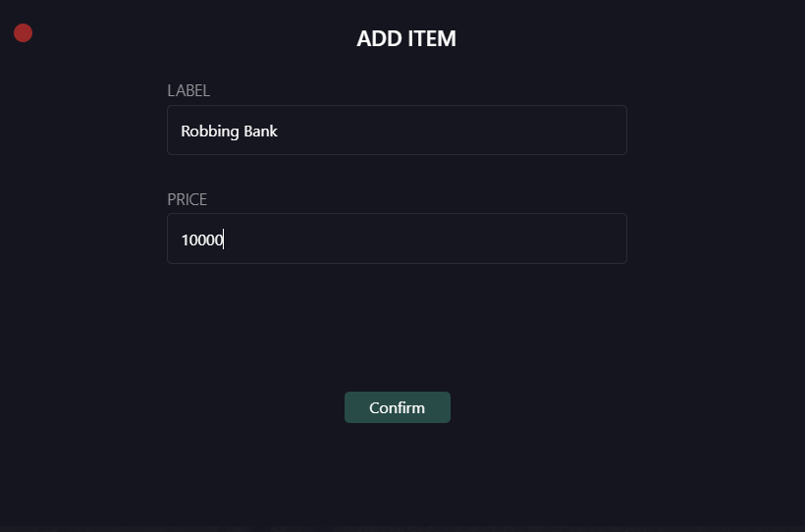
Task: Click empty space right of Label text
Action: [452, 131]
